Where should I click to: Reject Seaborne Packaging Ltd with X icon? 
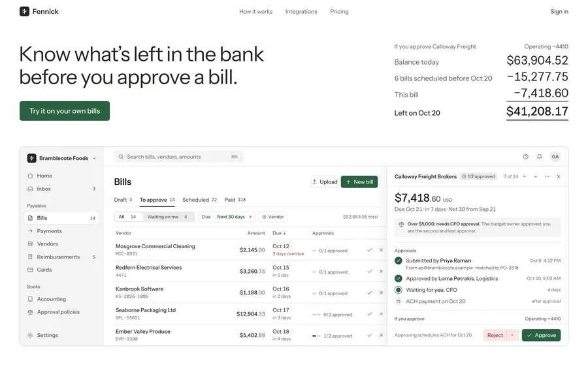point(381,314)
